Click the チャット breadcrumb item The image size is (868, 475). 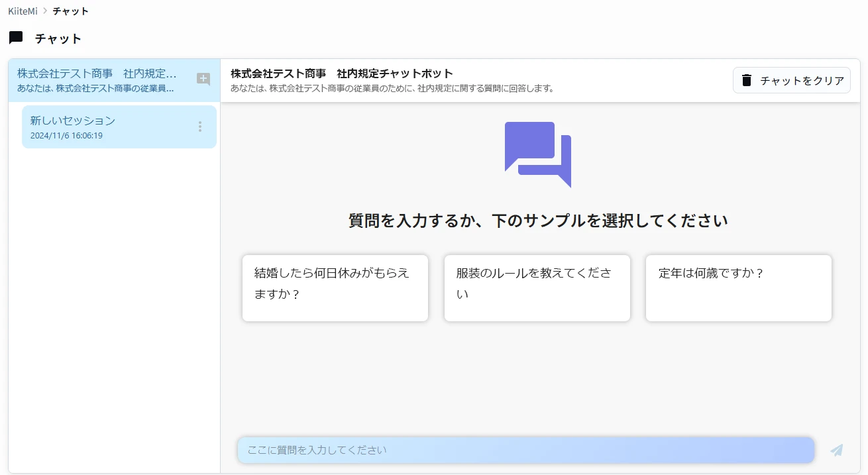point(71,11)
